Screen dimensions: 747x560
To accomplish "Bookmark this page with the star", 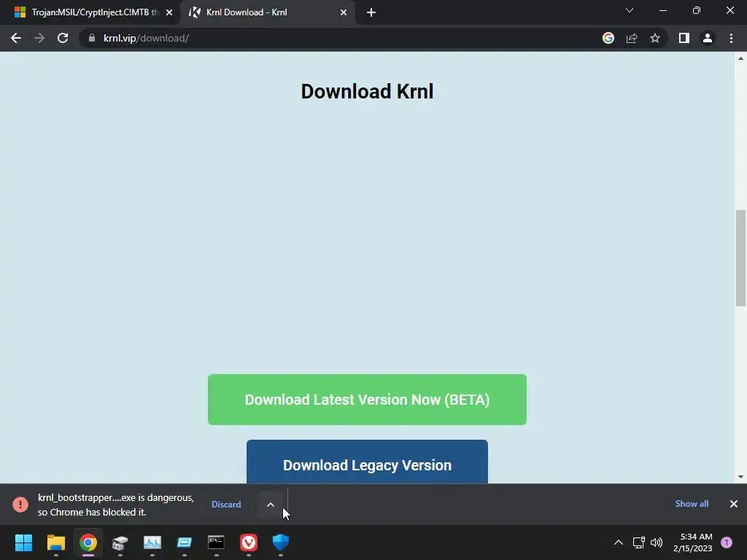I will pos(655,38).
